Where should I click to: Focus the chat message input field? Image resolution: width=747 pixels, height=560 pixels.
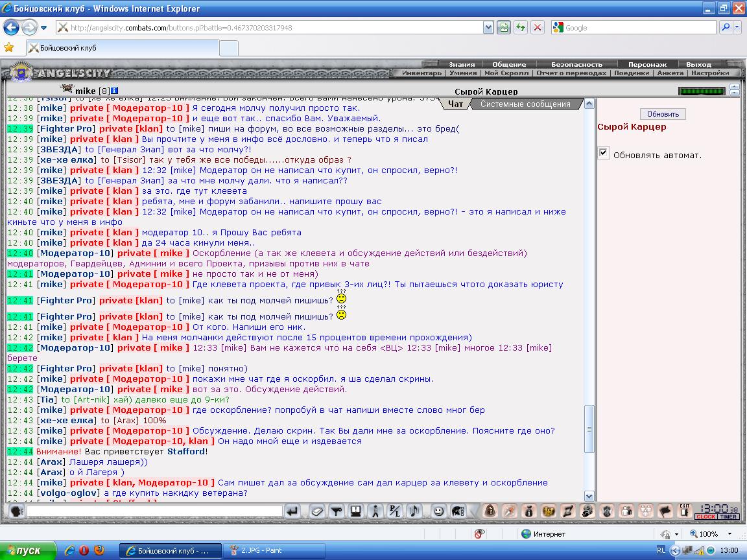155,511
